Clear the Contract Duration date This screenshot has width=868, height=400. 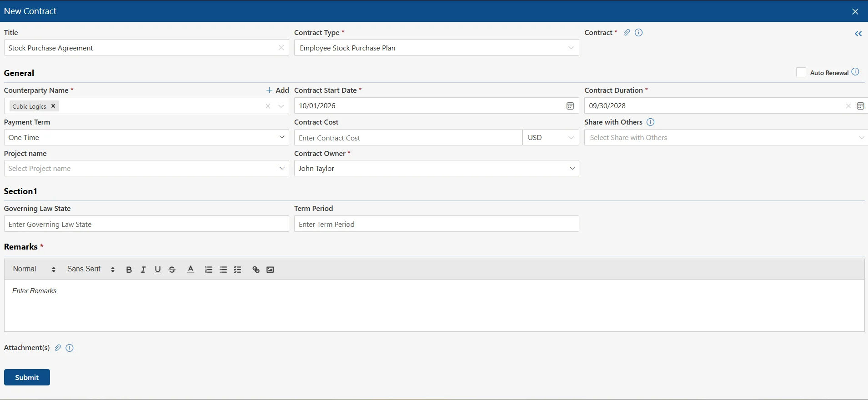pyautogui.click(x=848, y=106)
